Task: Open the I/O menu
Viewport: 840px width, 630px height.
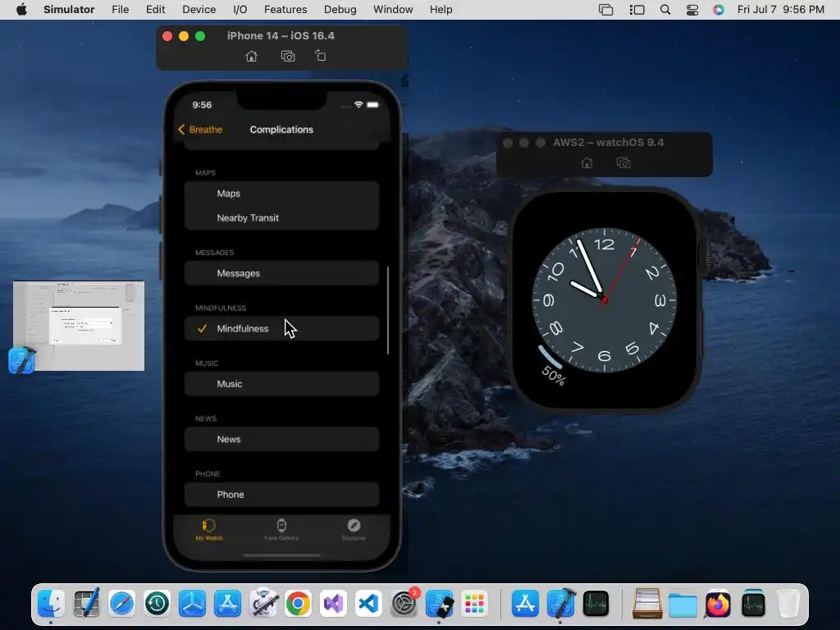Action: [240, 10]
